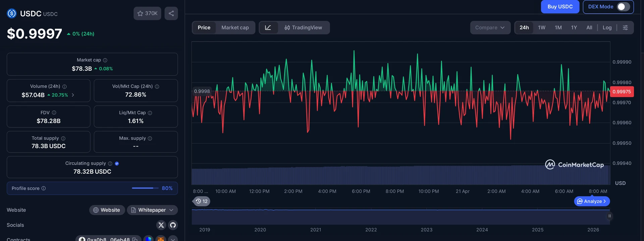This screenshot has width=644, height=241.
Task: Select the 1W timeframe
Action: pos(542,27)
